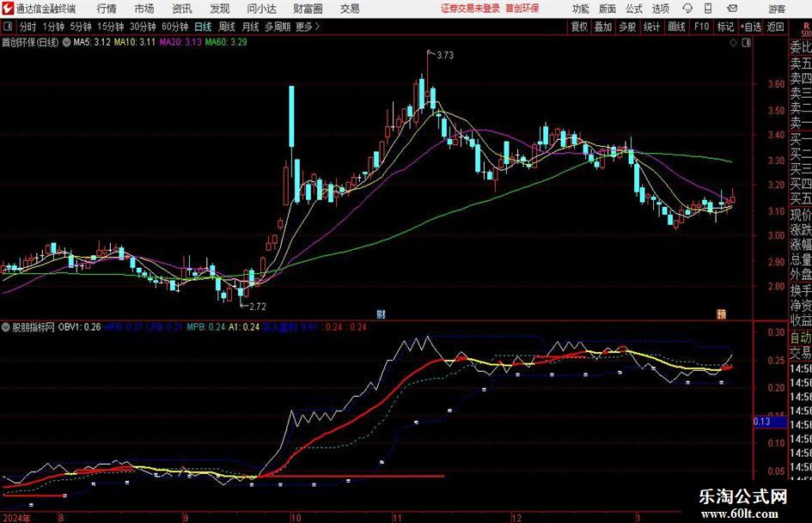Click the MA60: 3.29 value label
The image size is (812, 523).
tap(226, 42)
